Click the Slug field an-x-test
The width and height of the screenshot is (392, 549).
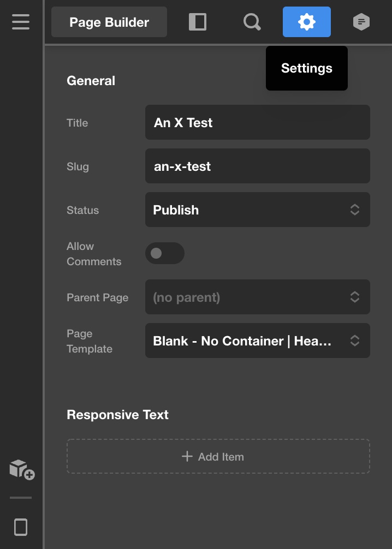point(258,166)
